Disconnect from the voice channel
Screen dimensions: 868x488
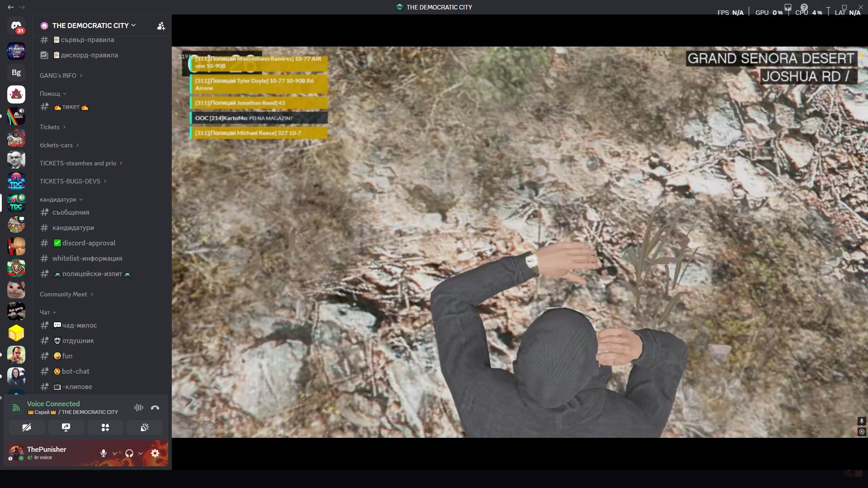[155, 408]
